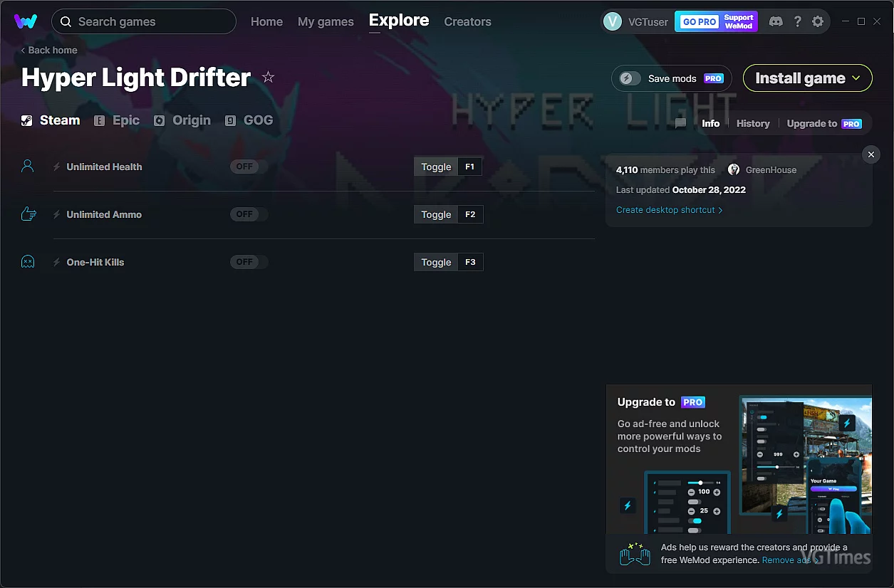
Task: Click the Back home link
Action: tap(49, 50)
